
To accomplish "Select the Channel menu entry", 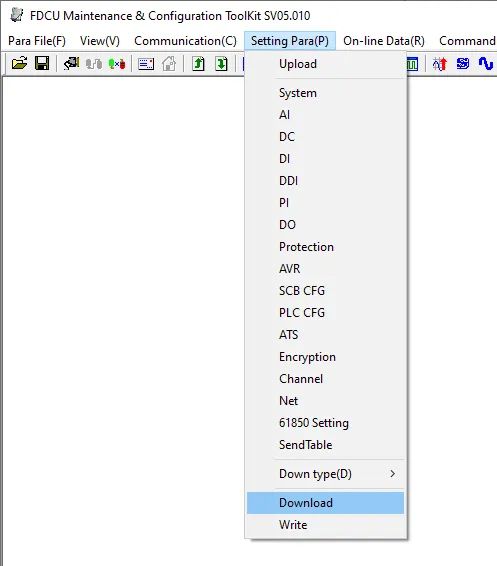I will (x=326, y=379).
